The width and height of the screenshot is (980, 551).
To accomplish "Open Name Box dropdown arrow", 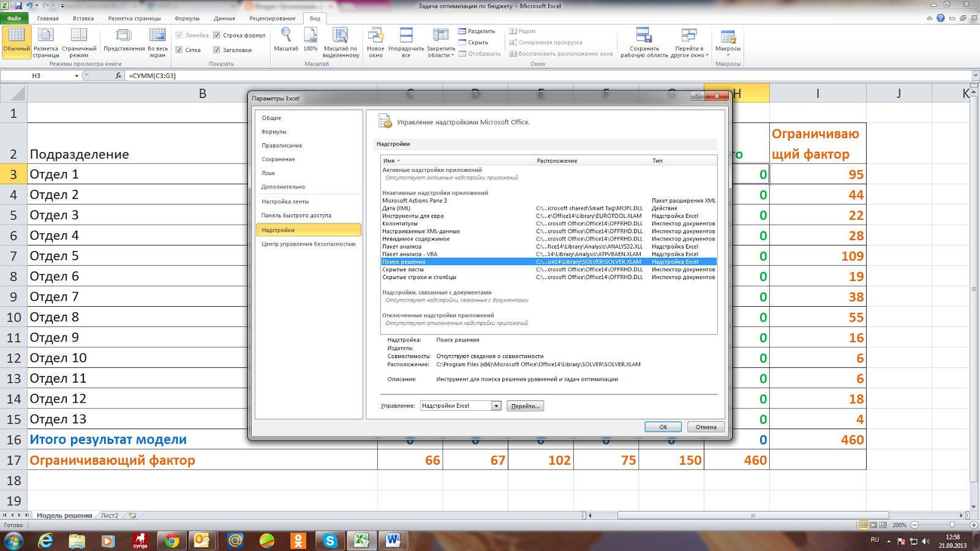I will pyautogui.click(x=77, y=76).
